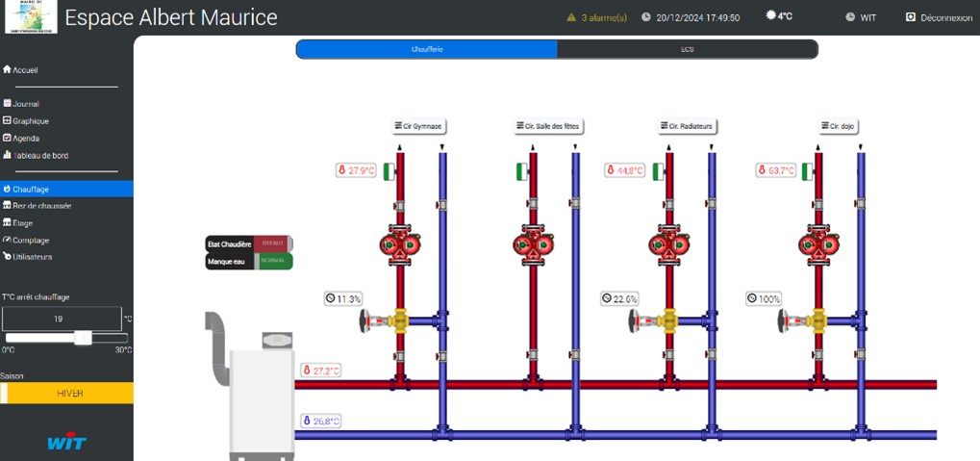Toggle the Saison HIVER switch
This screenshot has width=980, height=461.
[x=66, y=394]
